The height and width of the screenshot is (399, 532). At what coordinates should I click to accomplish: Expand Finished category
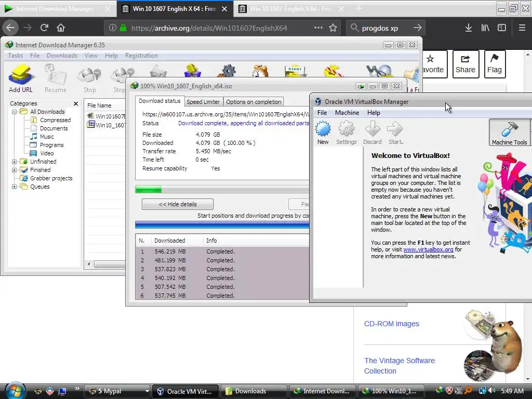[14, 170]
